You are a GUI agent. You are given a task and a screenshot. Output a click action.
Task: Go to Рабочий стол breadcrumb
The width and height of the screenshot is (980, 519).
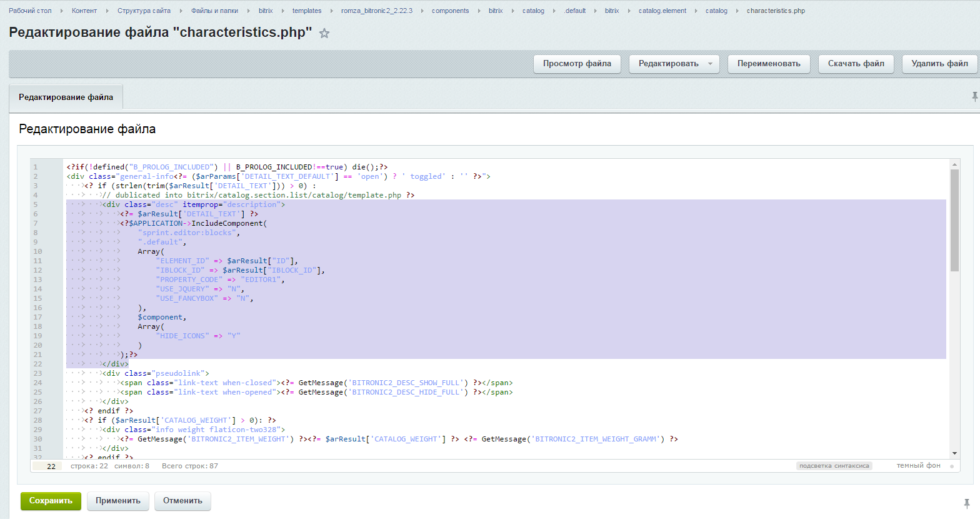tap(30, 11)
